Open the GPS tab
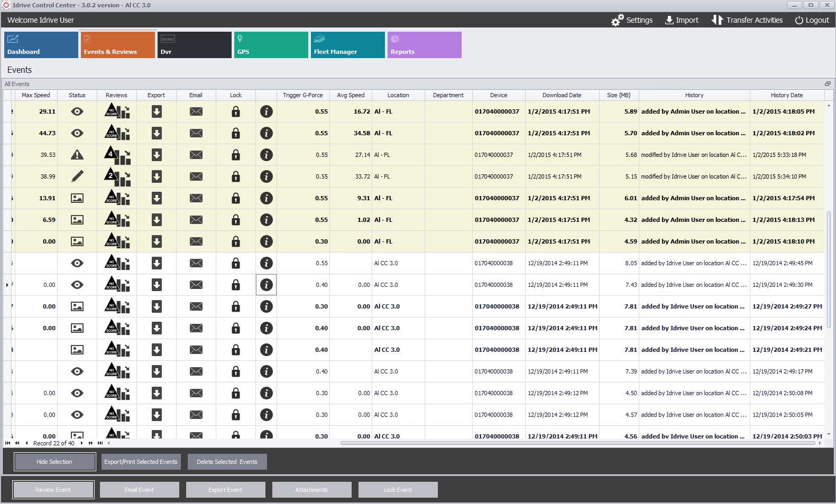 point(271,45)
